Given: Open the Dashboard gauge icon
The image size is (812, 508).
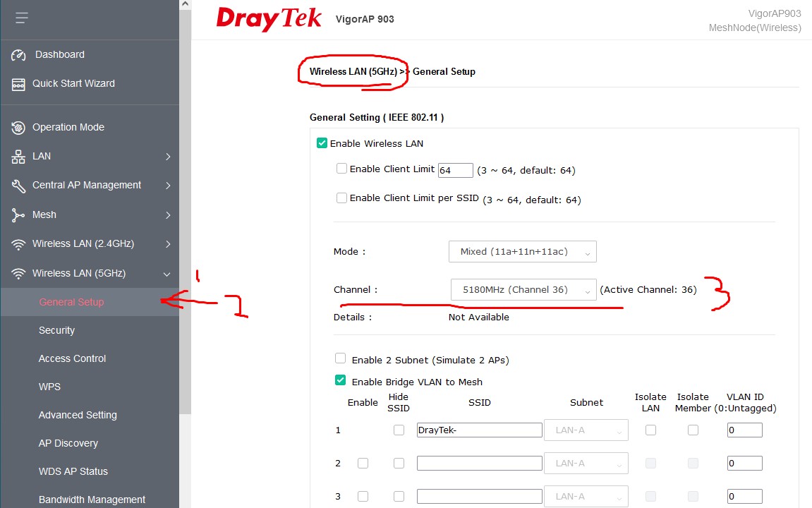Looking at the screenshot, I should 18,55.
